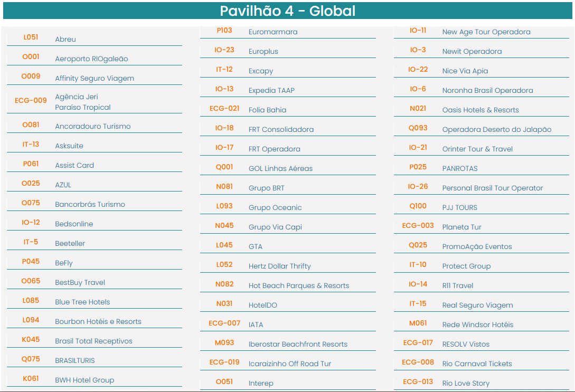This screenshot has width=575, height=392.
Task: Click Oasis Hotels & Resorts entry
Action: pyautogui.click(x=480, y=110)
